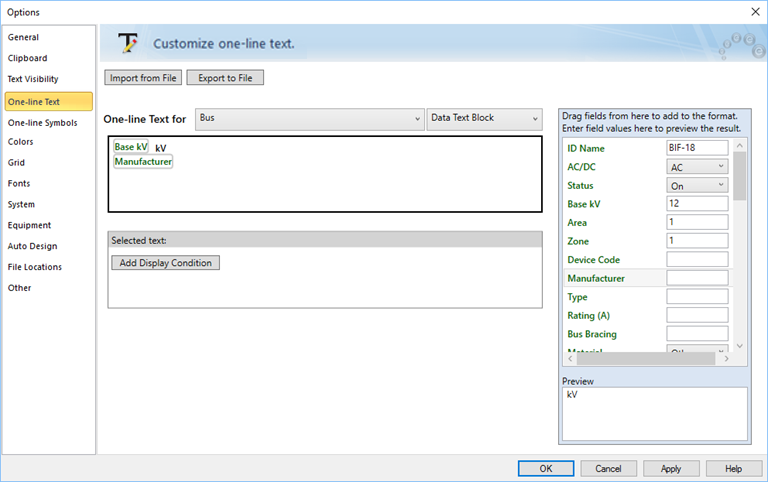Open the AC/DC value dropdown
768x482 pixels.
697,167
